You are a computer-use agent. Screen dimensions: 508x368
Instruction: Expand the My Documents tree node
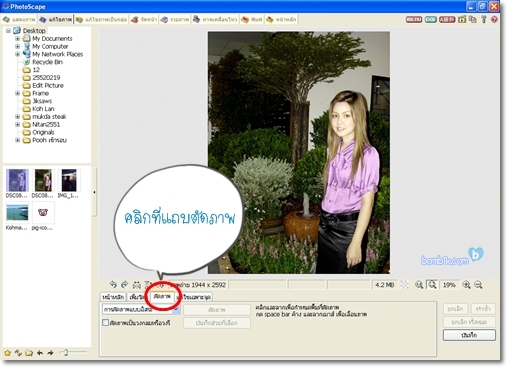tap(18, 39)
